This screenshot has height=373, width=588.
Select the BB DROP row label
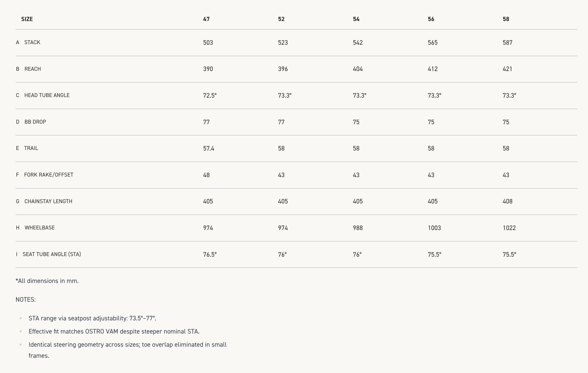click(35, 122)
